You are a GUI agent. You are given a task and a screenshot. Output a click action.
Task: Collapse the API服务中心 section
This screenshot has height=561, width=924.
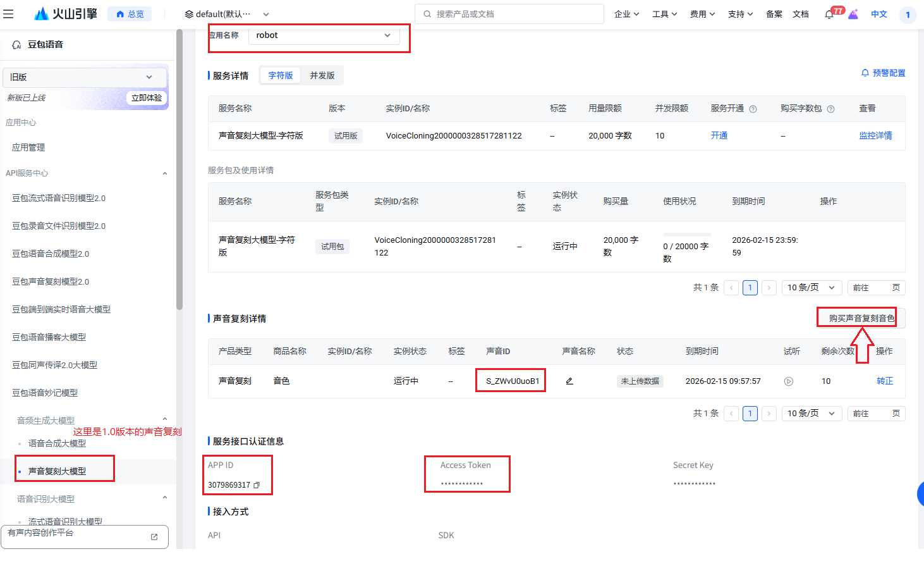click(165, 173)
